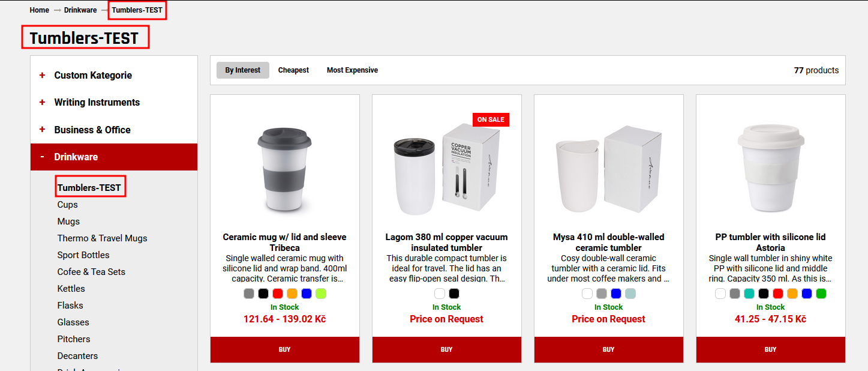Buy the PP tumbler Astoria
The width and height of the screenshot is (868, 371).
771,349
